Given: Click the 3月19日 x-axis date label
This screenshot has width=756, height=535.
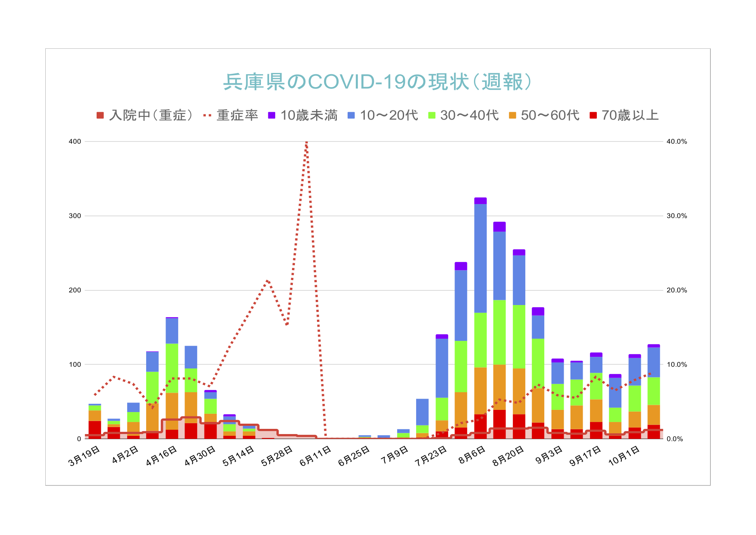Looking at the screenshot, I should click(x=85, y=456).
